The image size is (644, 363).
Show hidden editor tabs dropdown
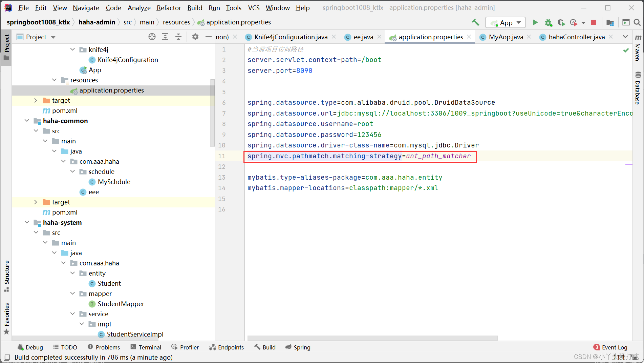pyautogui.click(x=625, y=37)
